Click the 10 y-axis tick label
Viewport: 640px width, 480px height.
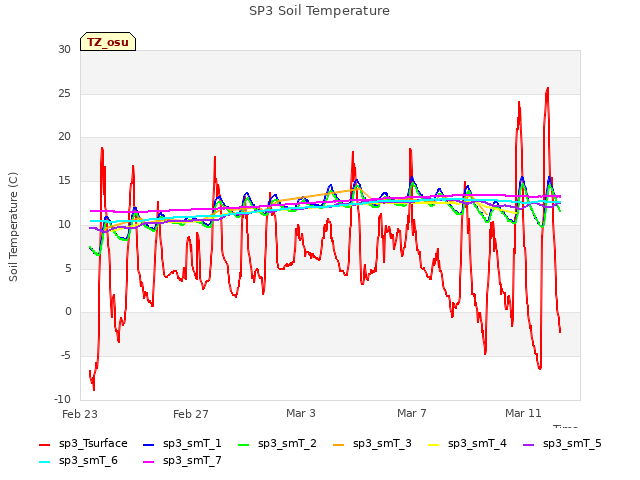coord(64,224)
